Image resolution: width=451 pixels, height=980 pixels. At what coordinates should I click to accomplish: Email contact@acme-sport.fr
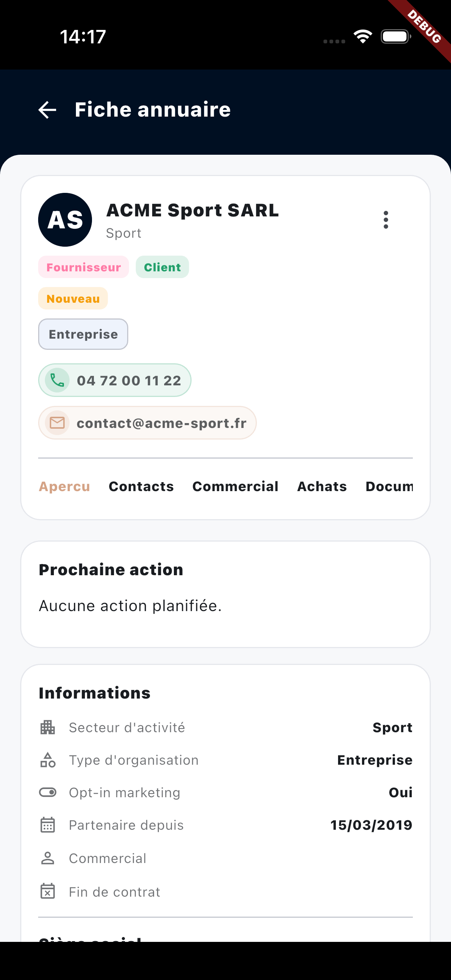(x=147, y=423)
